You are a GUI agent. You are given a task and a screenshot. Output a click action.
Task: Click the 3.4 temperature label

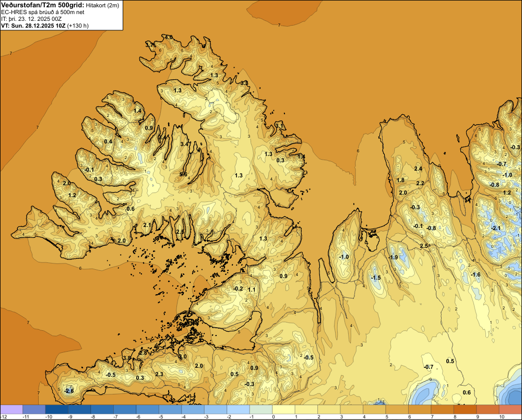[x=184, y=144]
